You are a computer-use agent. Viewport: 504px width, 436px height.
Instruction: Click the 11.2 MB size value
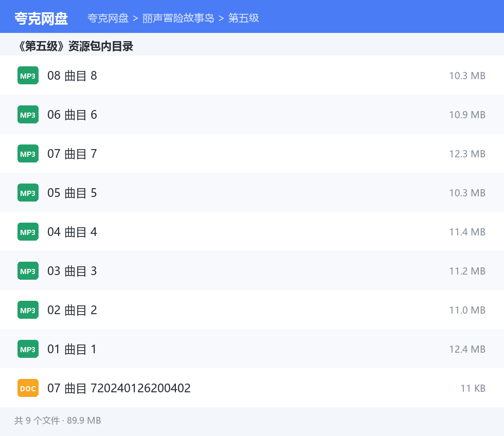(x=467, y=271)
